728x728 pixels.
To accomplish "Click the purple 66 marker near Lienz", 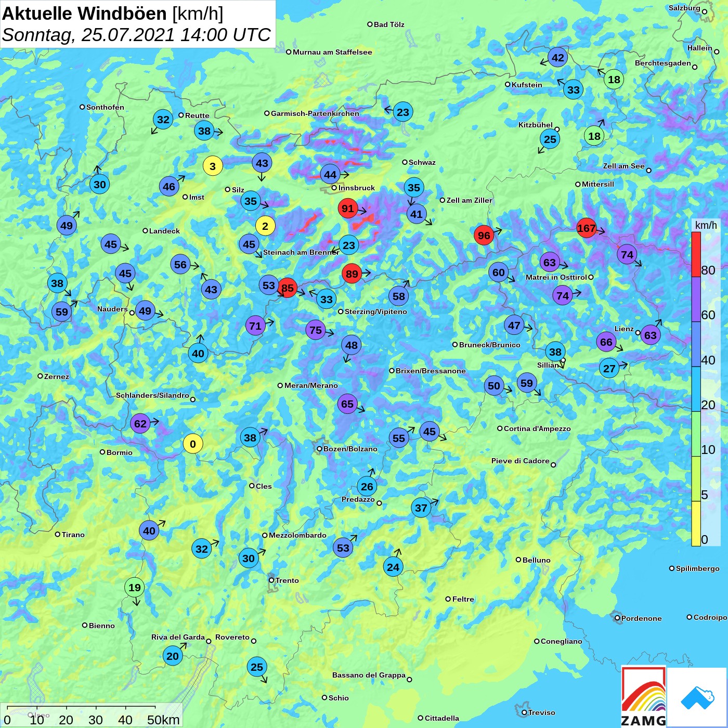I will pyautogui.click(x=606, y=342).
